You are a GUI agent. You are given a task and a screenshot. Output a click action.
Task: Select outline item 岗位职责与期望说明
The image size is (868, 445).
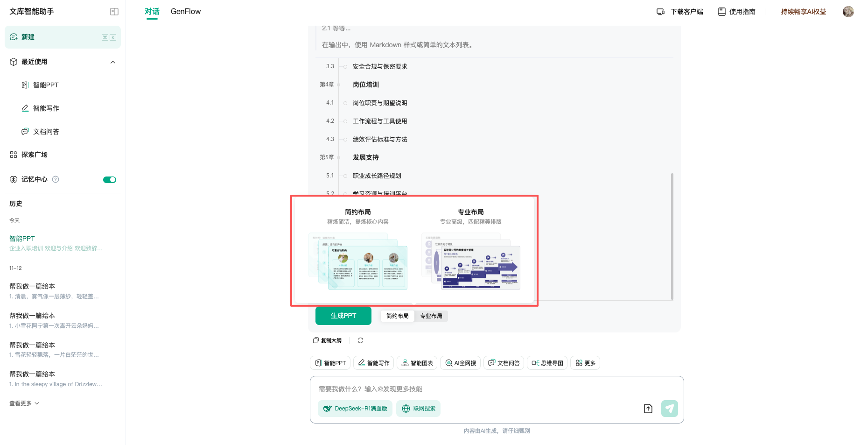(380, 103)
